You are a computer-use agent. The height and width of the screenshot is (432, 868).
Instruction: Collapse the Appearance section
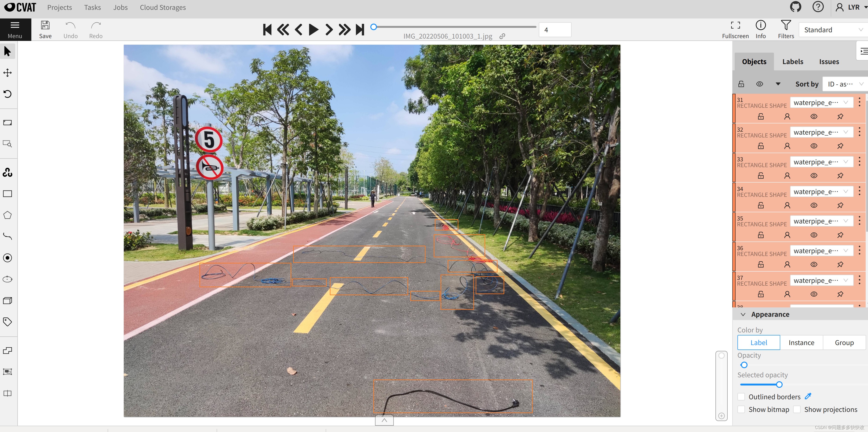click(x=743, y=314)
